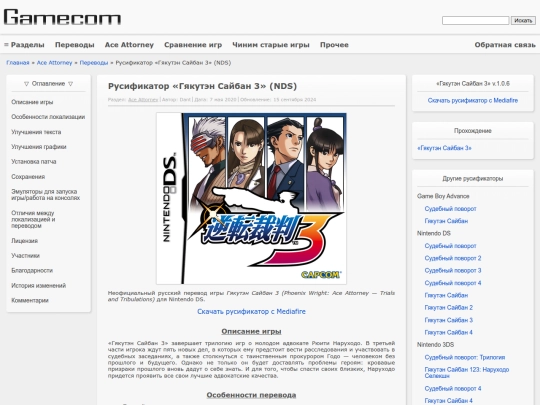The width and height of the screenshot is (540, 405).
Task: Go to Ace Attorney breadcrumb
Action: [54, 63]
